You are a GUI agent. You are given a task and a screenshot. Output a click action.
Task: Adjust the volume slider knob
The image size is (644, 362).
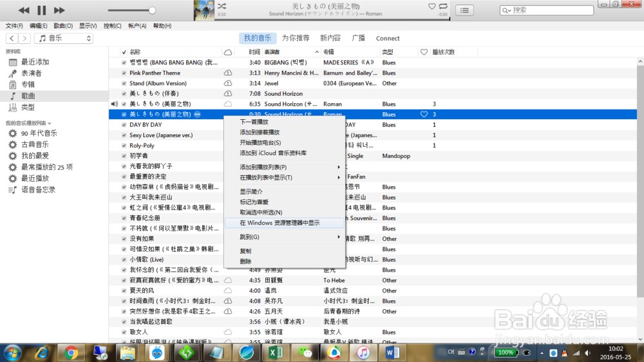[x=152, y=10]
